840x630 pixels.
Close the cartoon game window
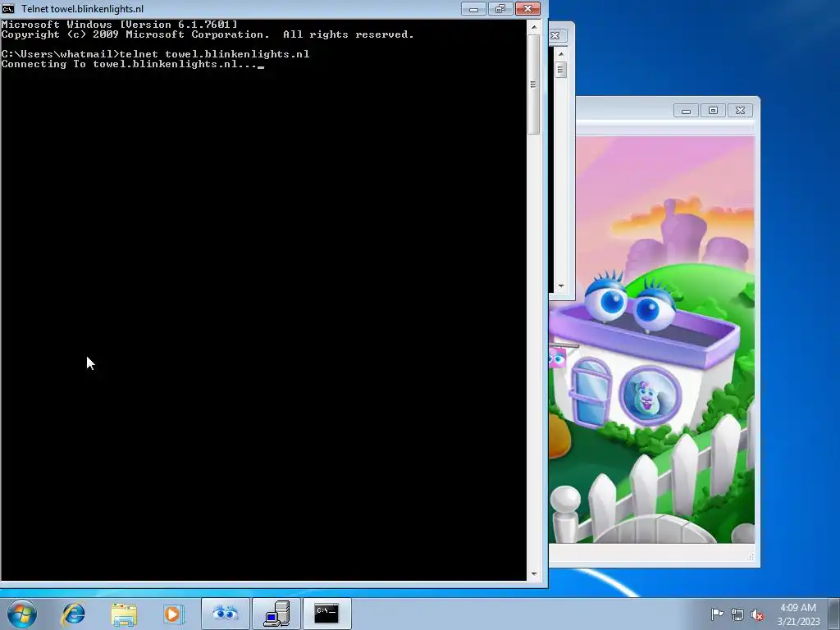[741, 111]
